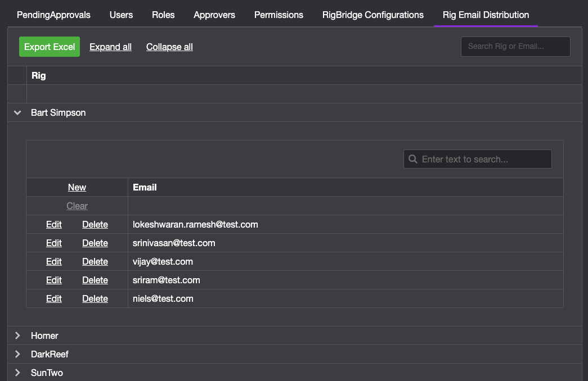
Task: Switch to the Users tab
Action: [121, 15]
